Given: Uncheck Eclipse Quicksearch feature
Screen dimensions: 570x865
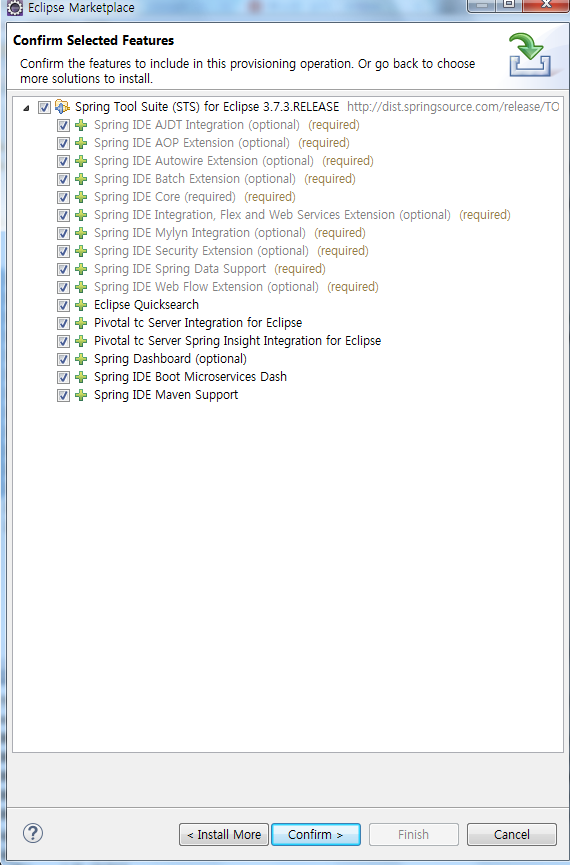Looking at the screenshot, I should [x=63, y=305].
